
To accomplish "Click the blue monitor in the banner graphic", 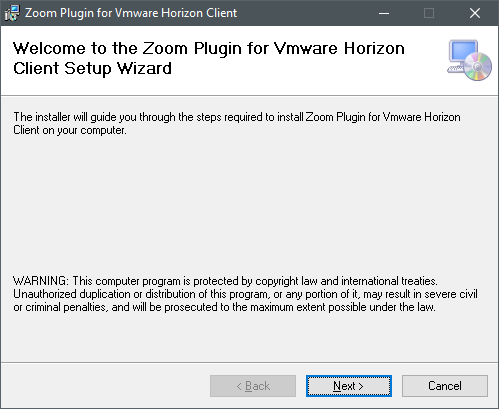I will [463, 51].
